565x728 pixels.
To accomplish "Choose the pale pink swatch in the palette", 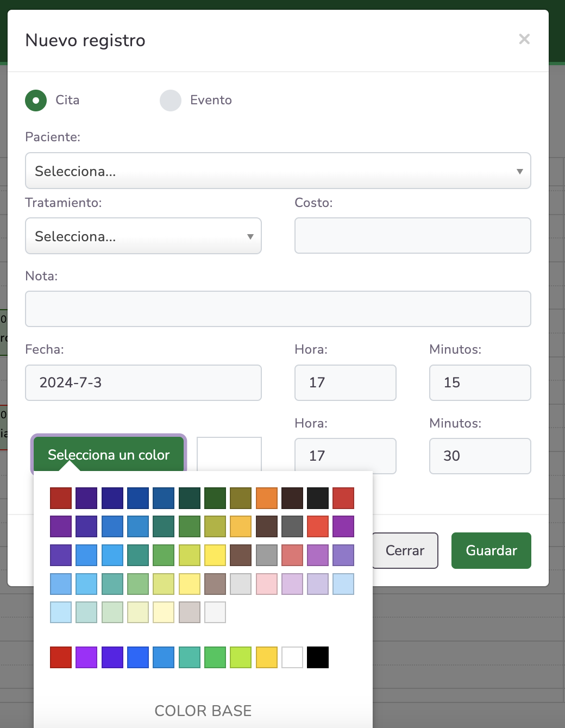I will [267, 584].
